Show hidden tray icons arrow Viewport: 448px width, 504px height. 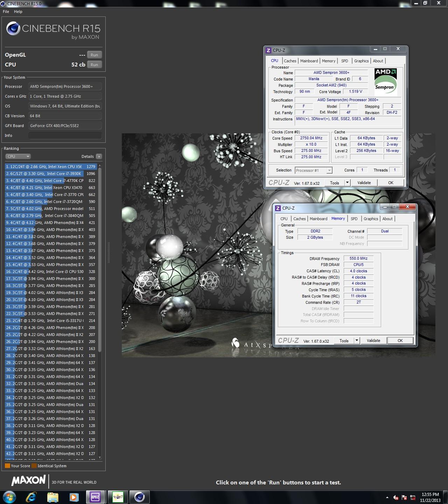387,497
